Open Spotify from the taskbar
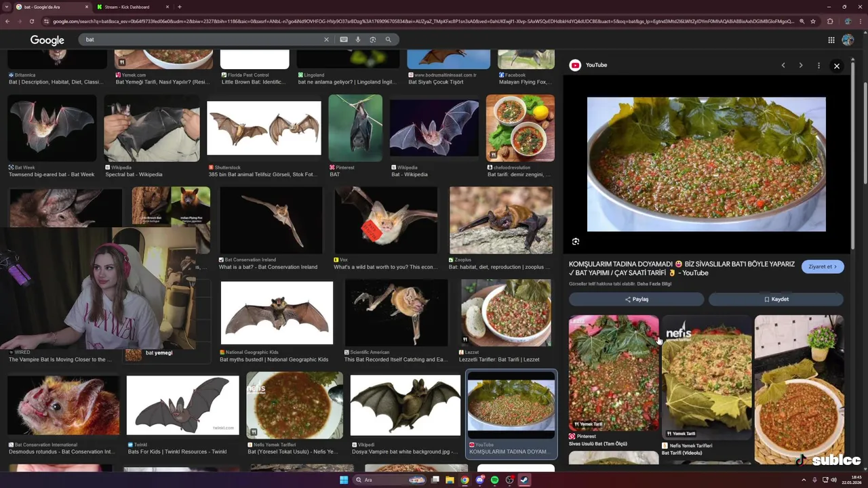The height and width of the screenshot is (488, 868). [x=494, y=480]
